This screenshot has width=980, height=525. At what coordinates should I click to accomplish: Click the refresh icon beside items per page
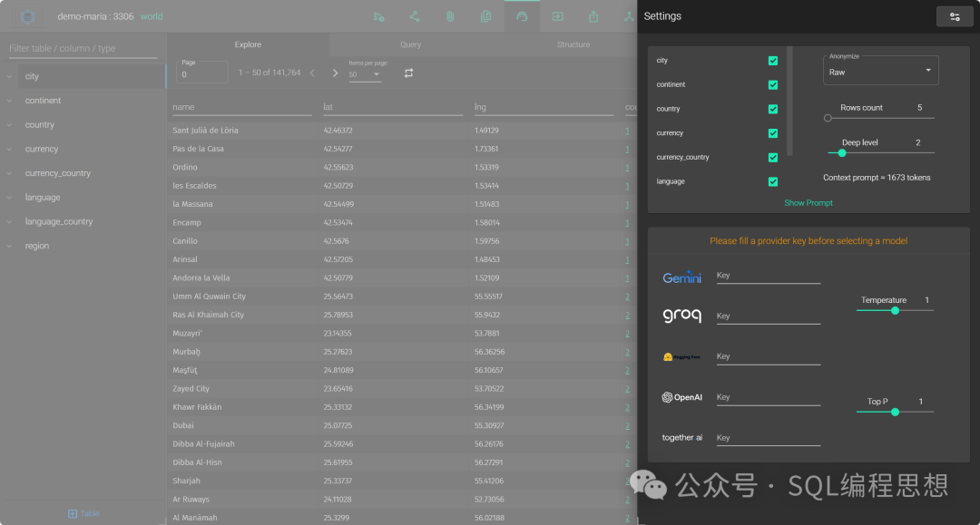coord(408,73)
